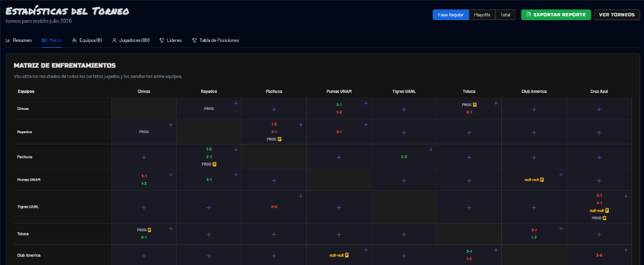
Task: Switch phase filter to Total
Action: point(505,15)
